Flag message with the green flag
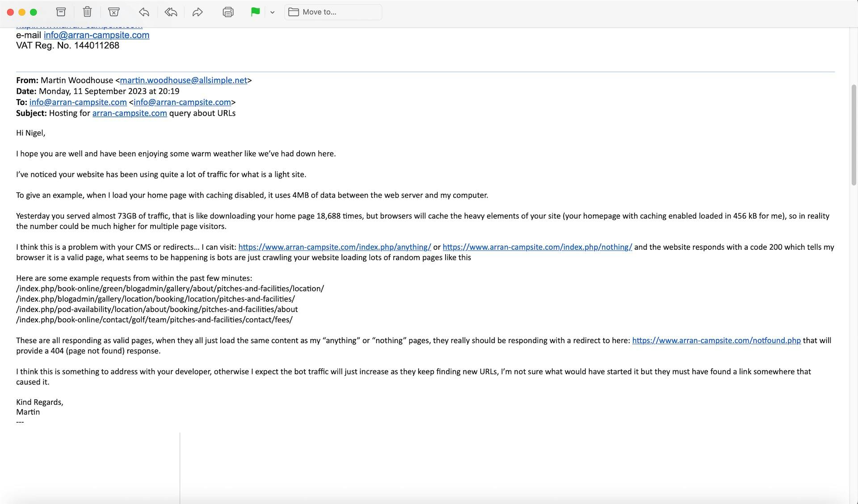Screen dimensions: 858x504 pos(255,12)
